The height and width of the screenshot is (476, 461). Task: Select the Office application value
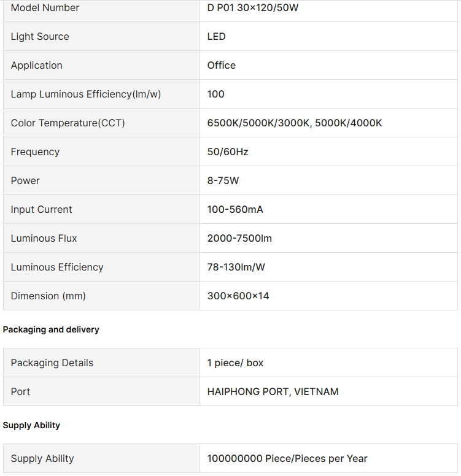tap(222, 66)
